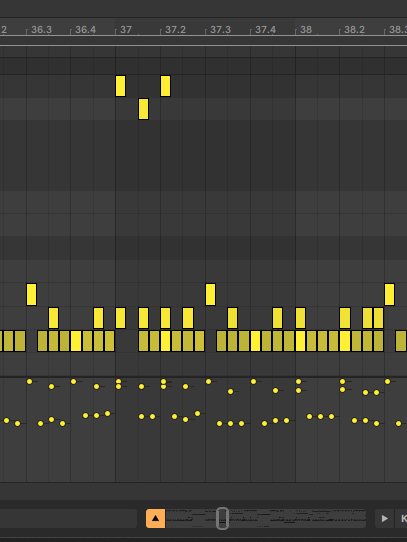Click ruler marker 38.2
Screen dimensions: 407x542
354,30
